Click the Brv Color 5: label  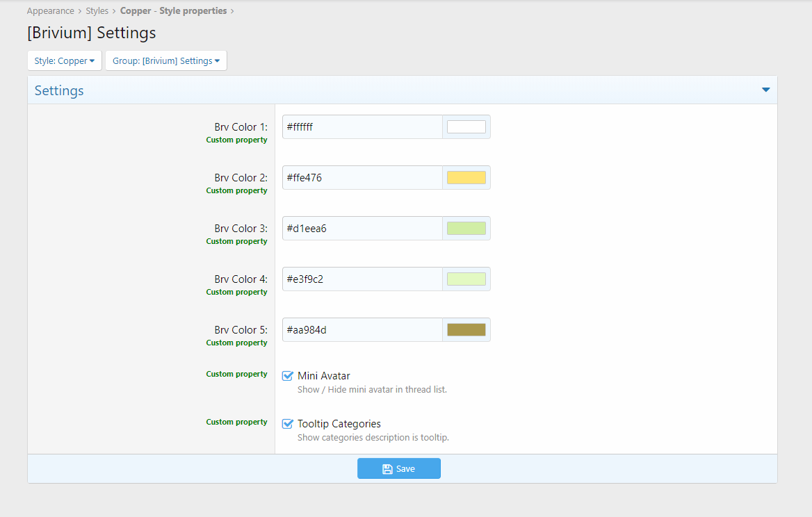click(x=241, y=329)
